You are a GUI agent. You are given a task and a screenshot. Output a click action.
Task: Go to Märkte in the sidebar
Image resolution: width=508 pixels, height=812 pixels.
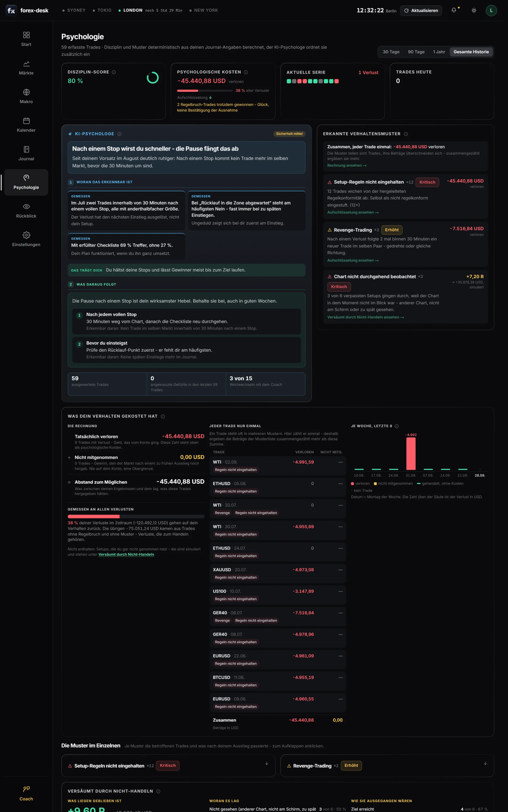26,68
